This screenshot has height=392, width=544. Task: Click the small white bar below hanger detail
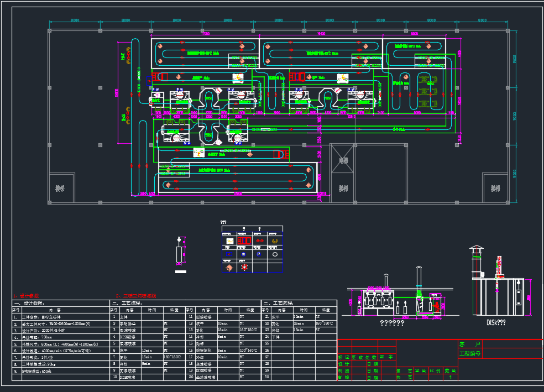click(x=181, y=271)
